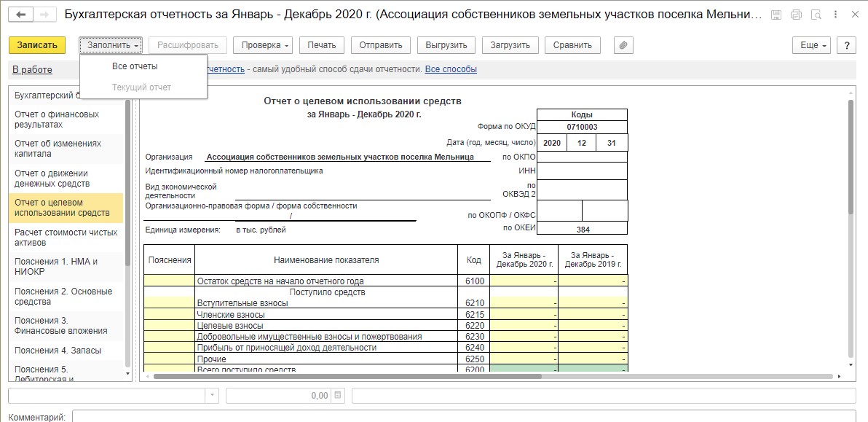Click the printer icon in title bar
Image resolution: width=868 pixels, height=422 pixels.
(796, 15)
